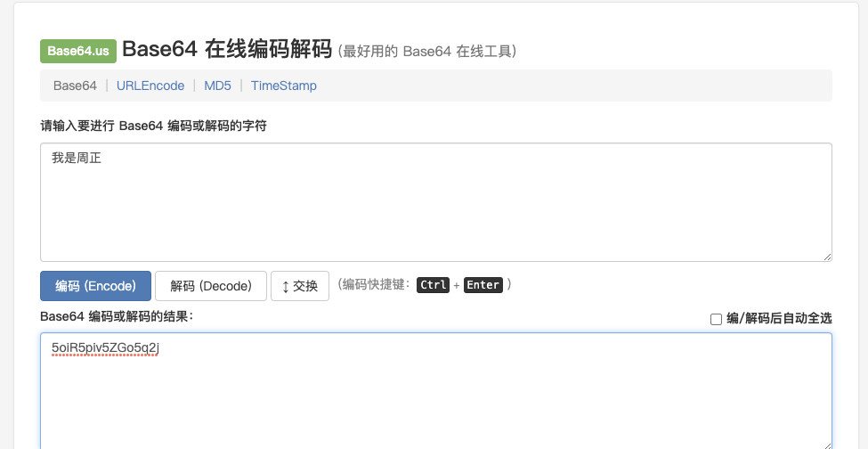Select the Base64 nav tab

75,86
